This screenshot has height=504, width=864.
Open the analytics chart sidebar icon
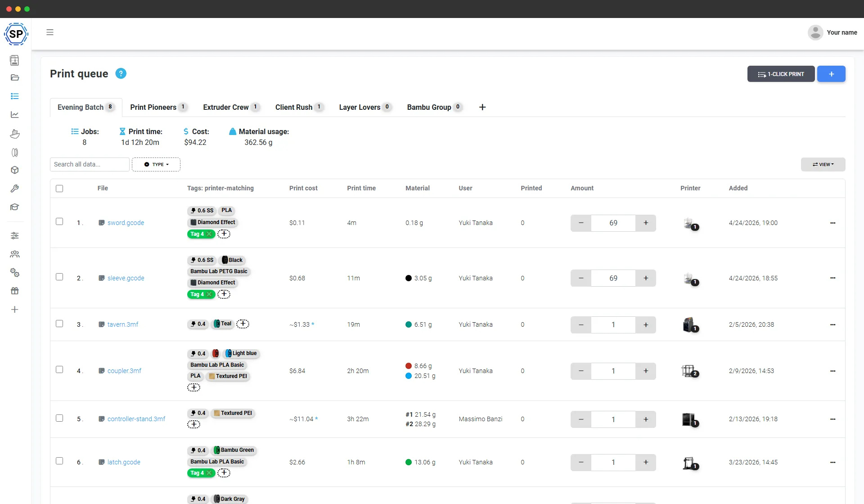(15, 115)
